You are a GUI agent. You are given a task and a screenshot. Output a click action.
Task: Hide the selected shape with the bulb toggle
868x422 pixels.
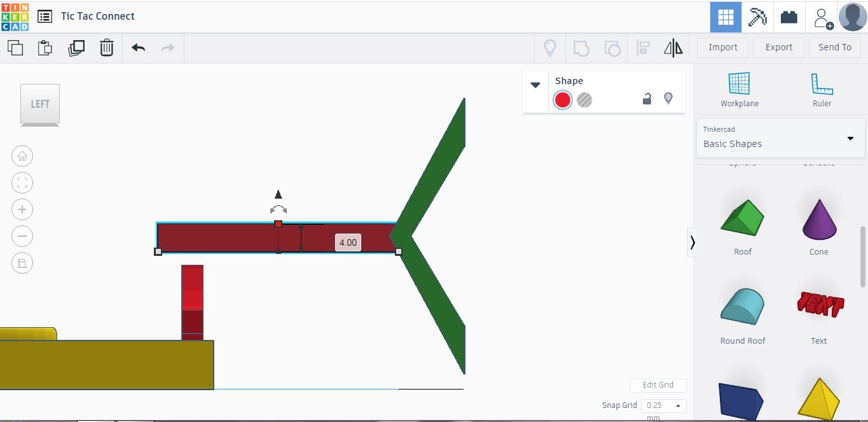coord(668,99)
